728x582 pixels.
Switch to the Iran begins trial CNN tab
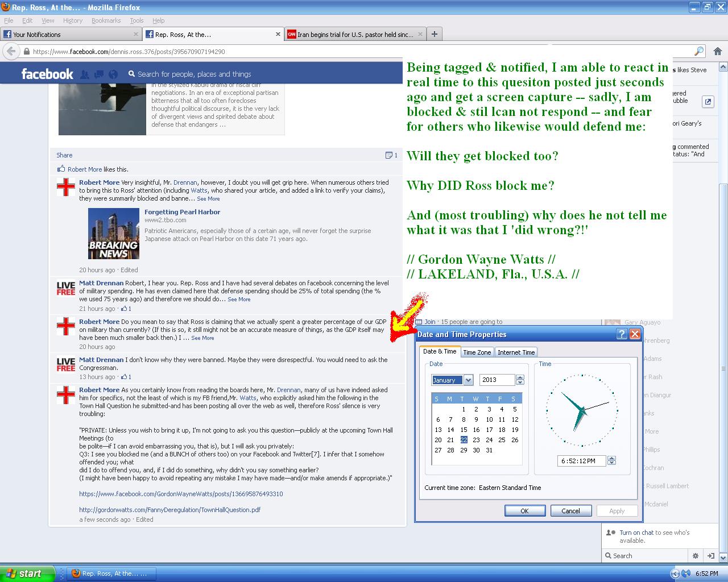pyautogui.click(x=354, y=34)
